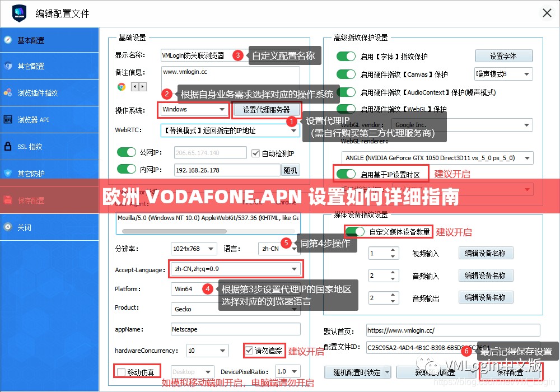Click the left arrow button under 备注信息
This screenshot has width=560, height=392.
[x=134, y=86]
